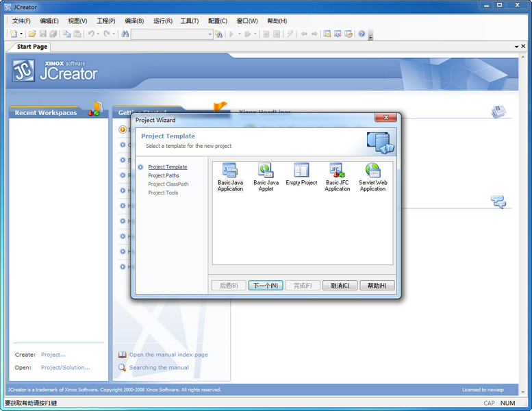Go to the Project Paths wizard step
The width and height of the screenshot is (532, 411).
[164, 175]
